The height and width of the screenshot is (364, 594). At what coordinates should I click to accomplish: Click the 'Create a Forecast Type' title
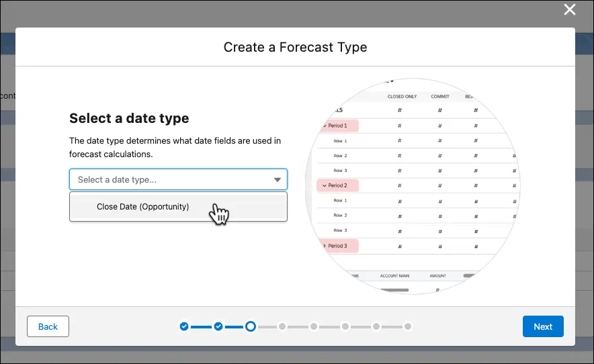click(295, 47)
